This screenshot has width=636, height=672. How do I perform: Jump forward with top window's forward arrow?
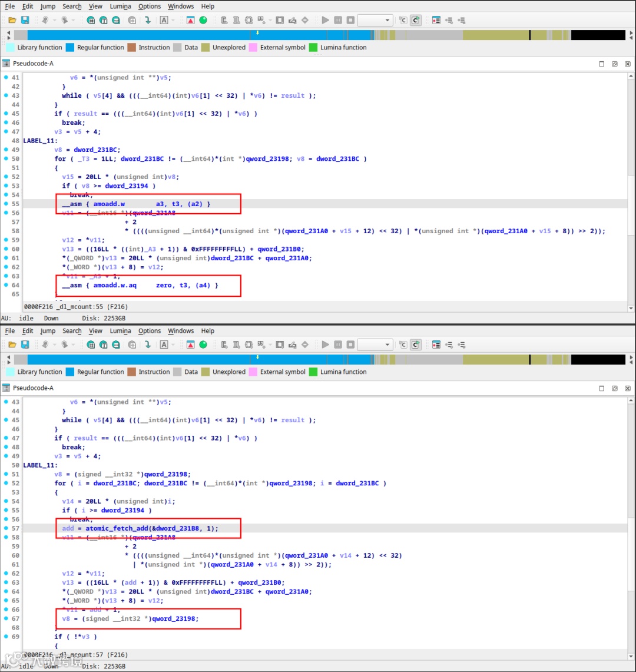(x=64, y=20)
